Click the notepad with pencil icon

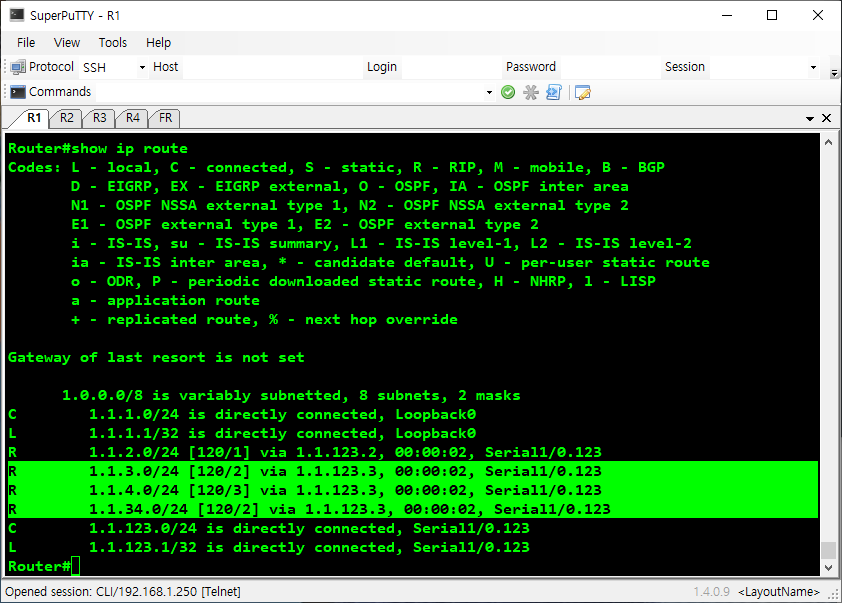coord(583,92)
